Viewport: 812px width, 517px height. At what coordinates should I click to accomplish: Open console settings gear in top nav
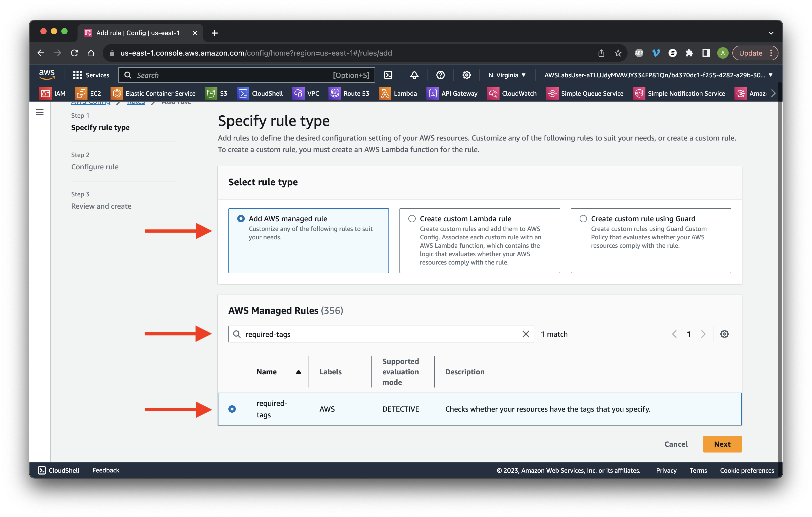(466, 75)
